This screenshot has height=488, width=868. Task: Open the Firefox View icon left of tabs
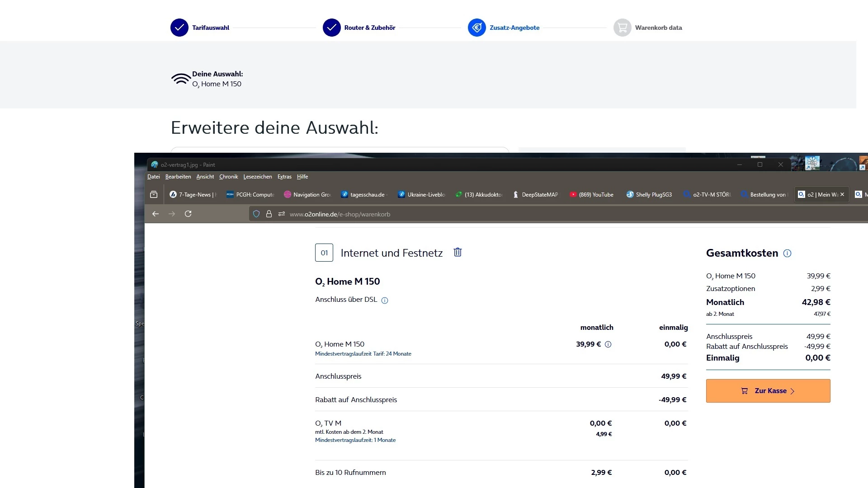click(x=154, y=194)
